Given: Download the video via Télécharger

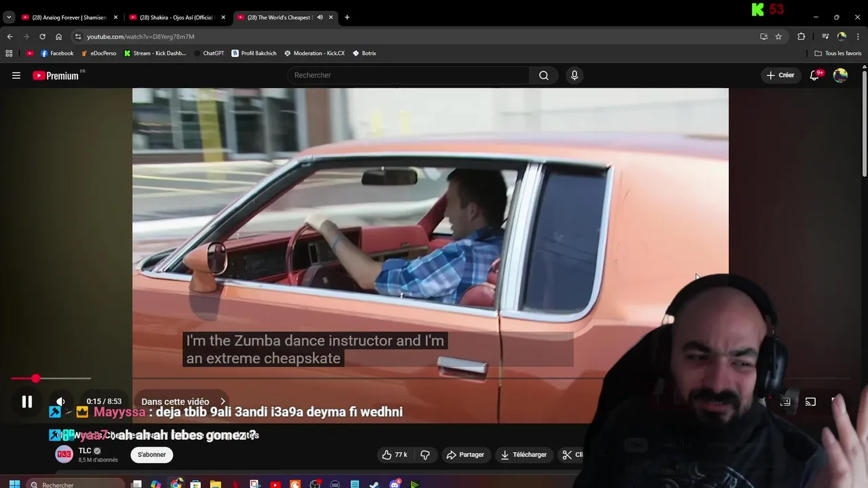Looking at the screenshot, I should point(524,455).
